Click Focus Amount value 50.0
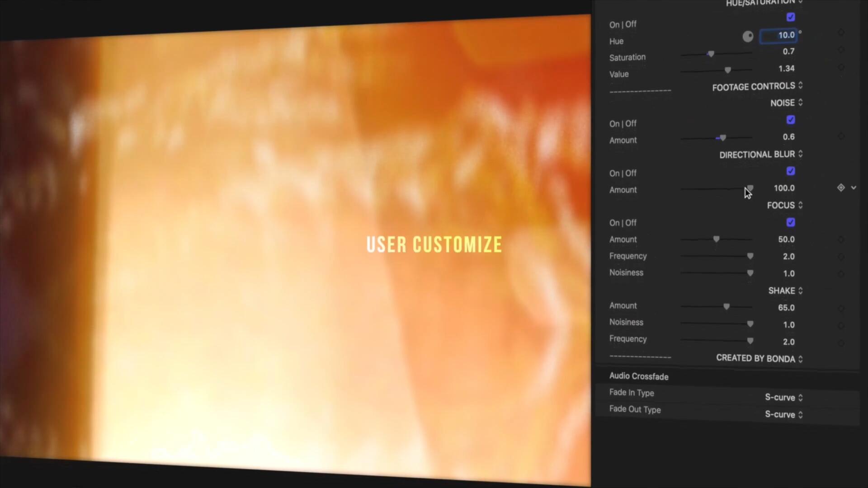 coord(786,239)
